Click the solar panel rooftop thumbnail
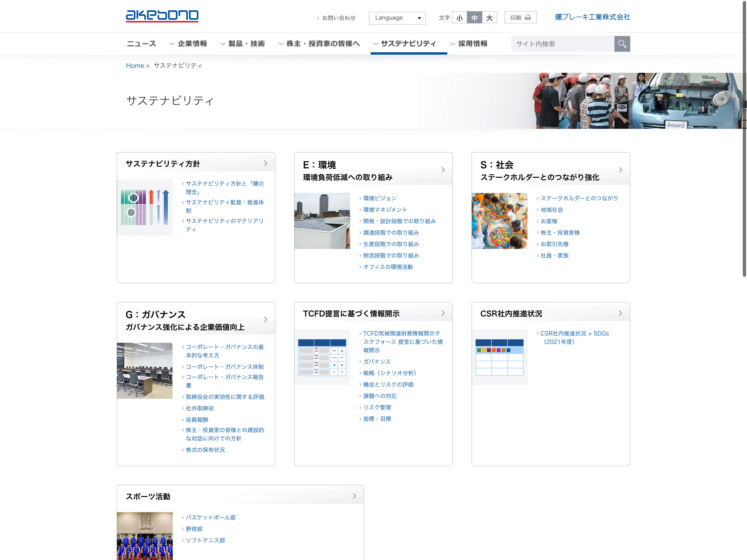The width and height of the screenshot is (747, 560). (x=322, y=221)
